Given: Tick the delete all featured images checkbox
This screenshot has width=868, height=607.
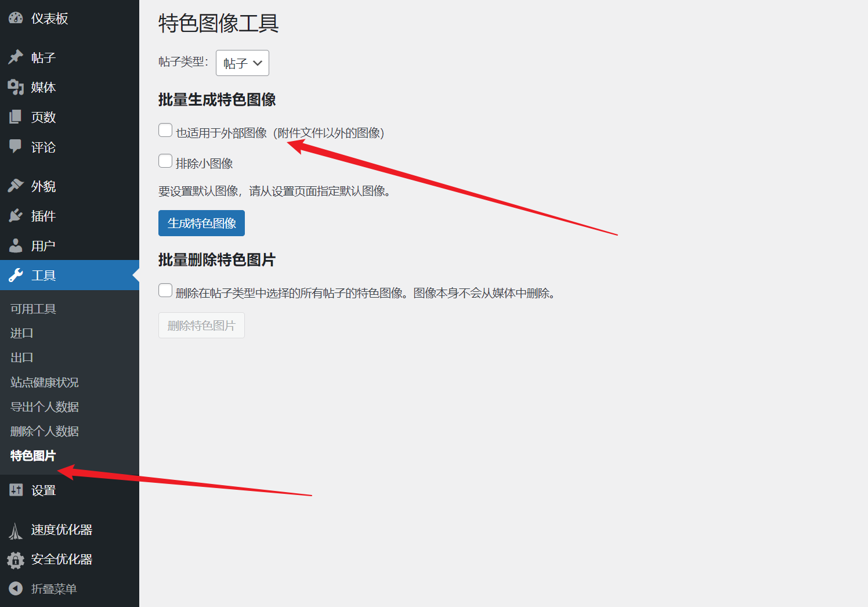Looking at the screenshot, I should click(165, 291).
